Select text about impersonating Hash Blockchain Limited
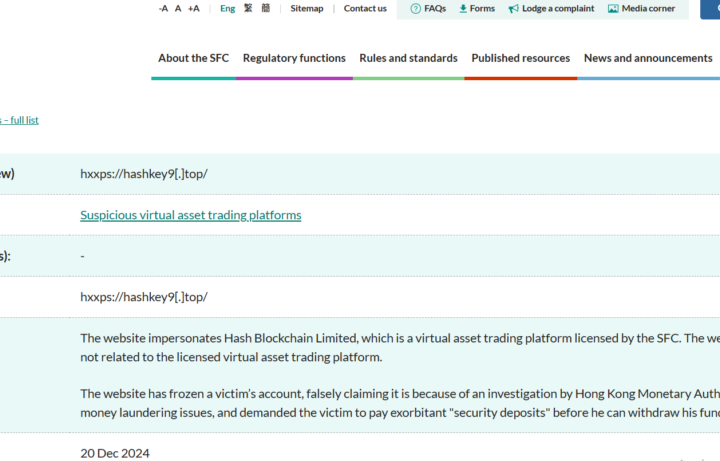This screenshot has width=720, height=461. 400,348
